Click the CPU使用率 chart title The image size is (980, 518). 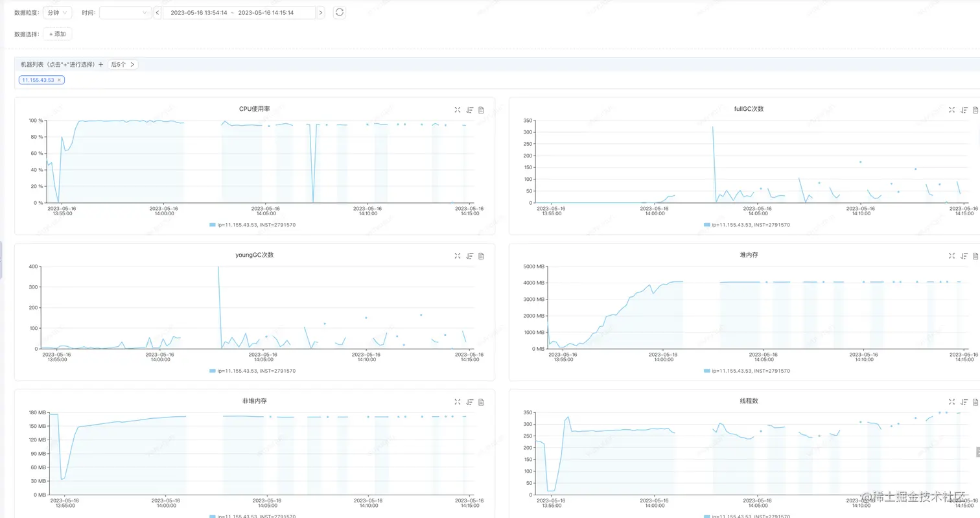point(254,109)
